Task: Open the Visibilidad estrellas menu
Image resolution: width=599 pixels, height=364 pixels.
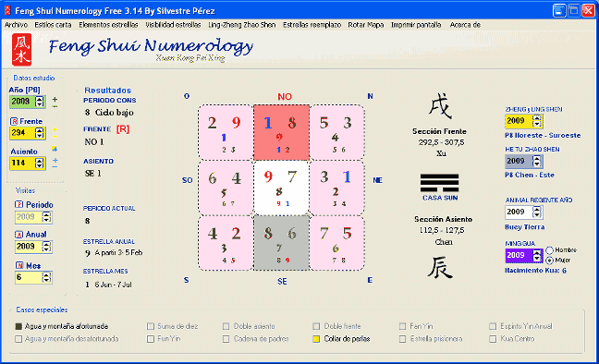Action: pyautogui.click(x=173, y=25)
